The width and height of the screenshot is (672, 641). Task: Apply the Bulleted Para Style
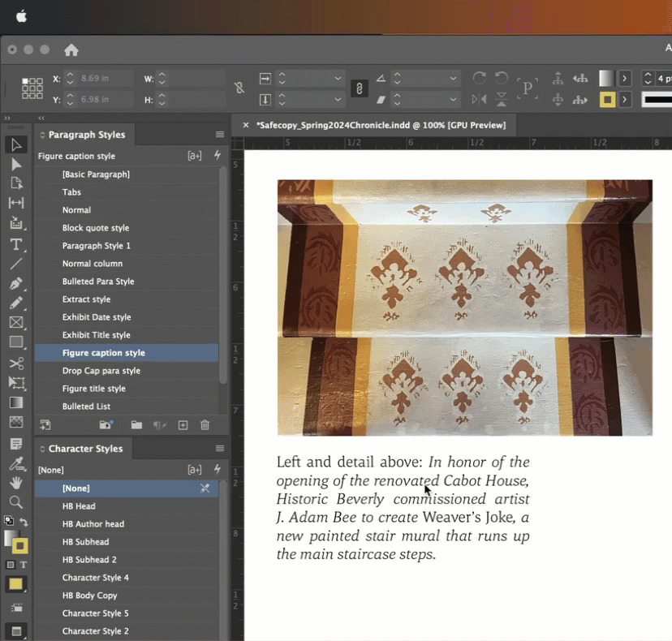(127, 282)
